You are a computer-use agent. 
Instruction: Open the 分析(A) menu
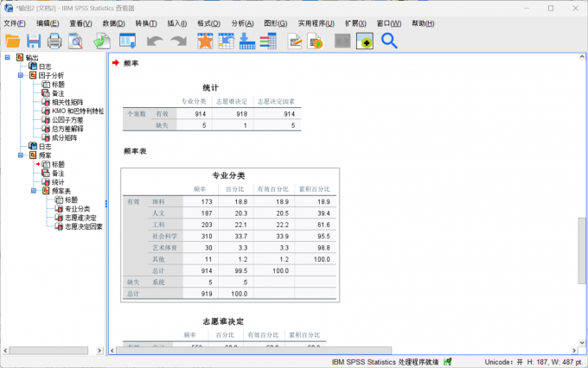tap(242, 23)
